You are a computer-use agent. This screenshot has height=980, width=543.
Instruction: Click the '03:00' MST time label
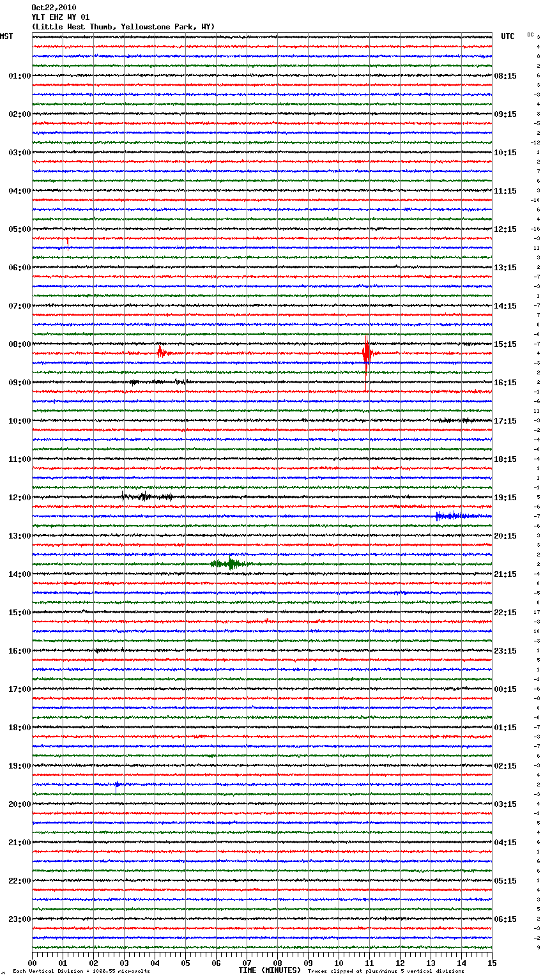(x=20, y=153)
